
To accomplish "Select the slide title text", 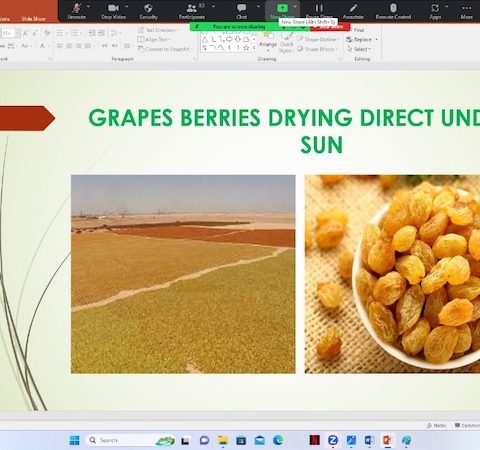I will (x=284, y=131).
